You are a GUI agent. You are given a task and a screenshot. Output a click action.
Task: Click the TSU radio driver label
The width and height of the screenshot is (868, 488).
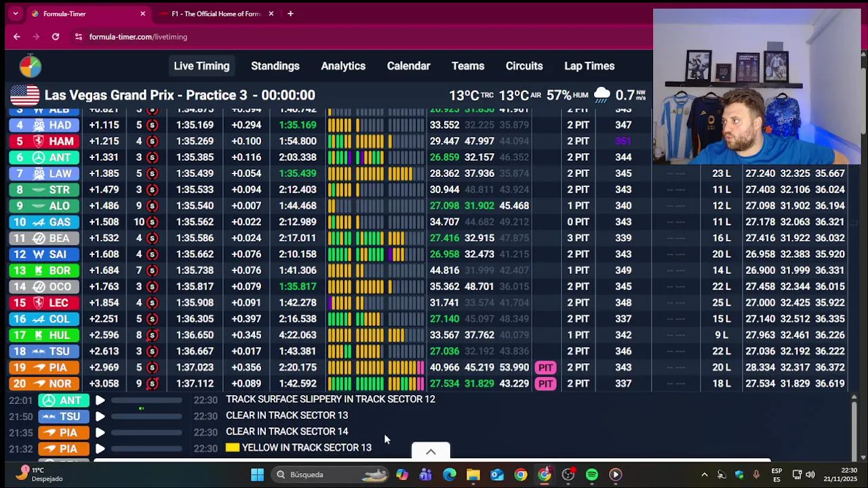(x=63, y=417)
